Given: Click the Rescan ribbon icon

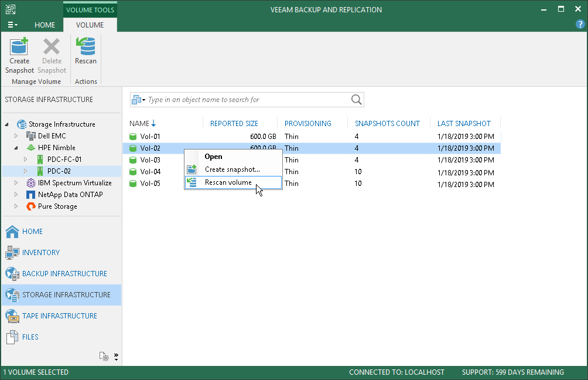Looking at the screenshot, I should (x=86, y=46).
